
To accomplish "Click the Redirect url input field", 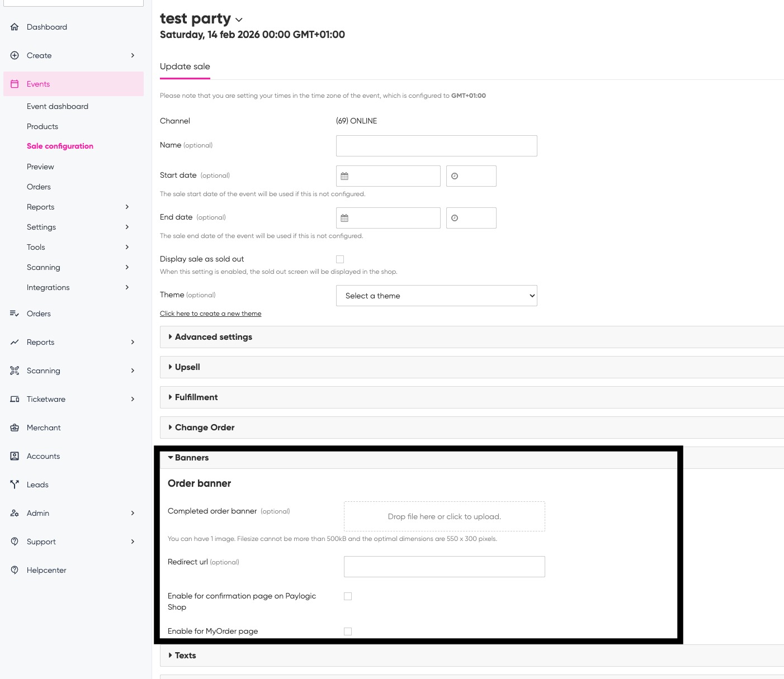I will coord(444,567).
